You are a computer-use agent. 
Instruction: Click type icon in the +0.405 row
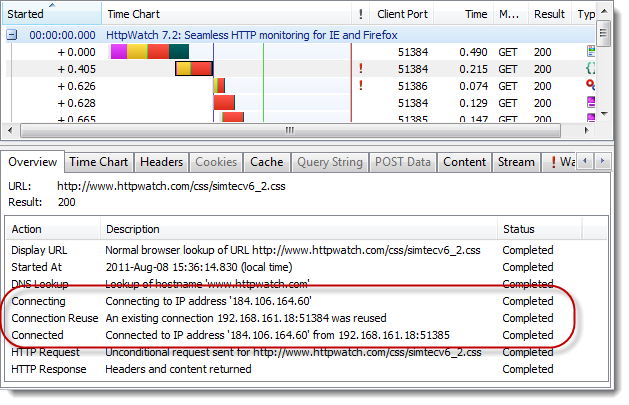pos(590,69)
